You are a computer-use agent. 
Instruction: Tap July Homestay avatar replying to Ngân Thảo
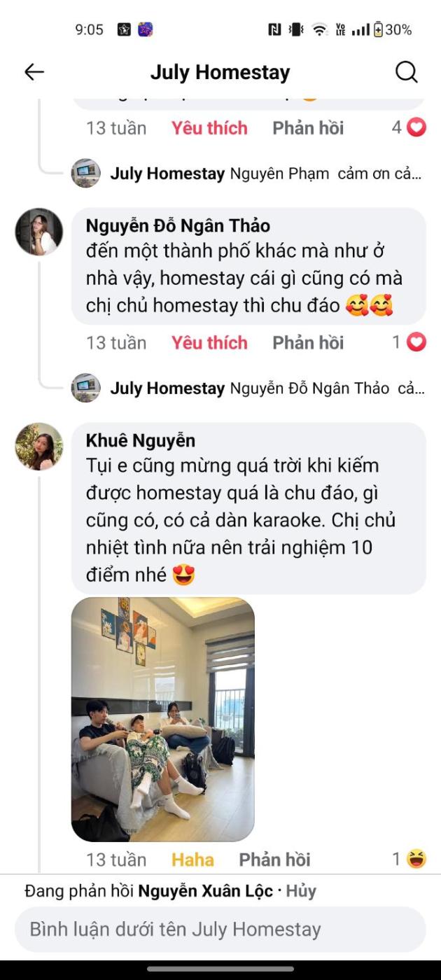tap(85, 388)
